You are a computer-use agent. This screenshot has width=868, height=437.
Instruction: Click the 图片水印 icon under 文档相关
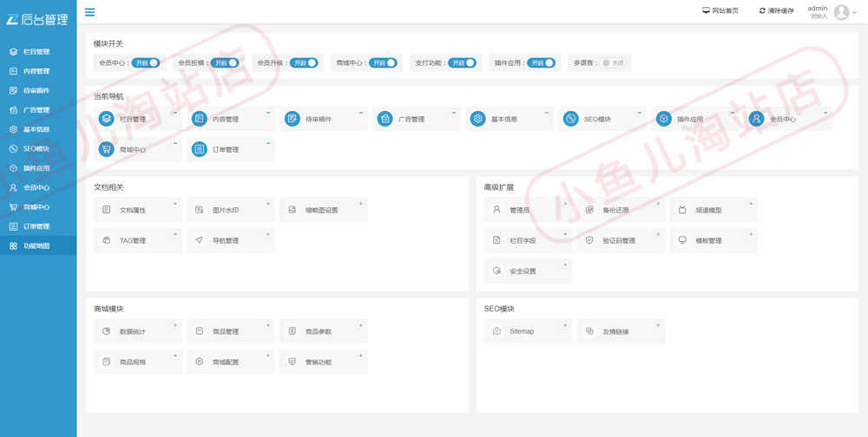(x=200, y=210)
